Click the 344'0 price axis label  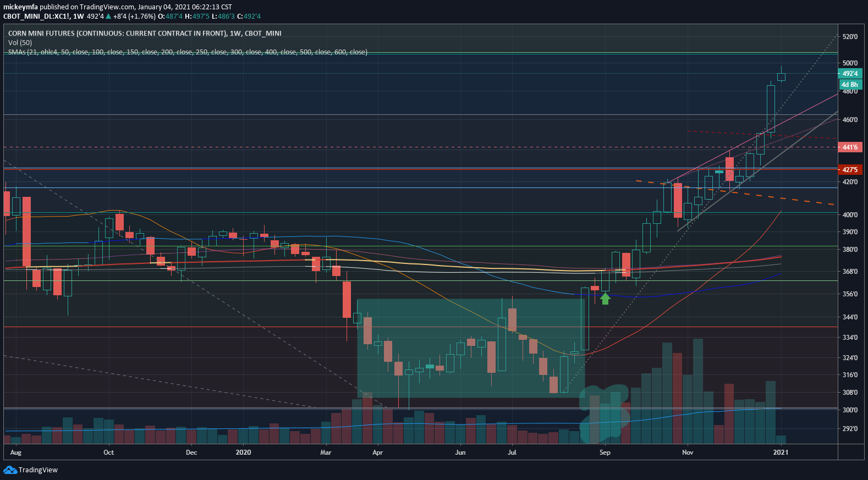point(850,317)
